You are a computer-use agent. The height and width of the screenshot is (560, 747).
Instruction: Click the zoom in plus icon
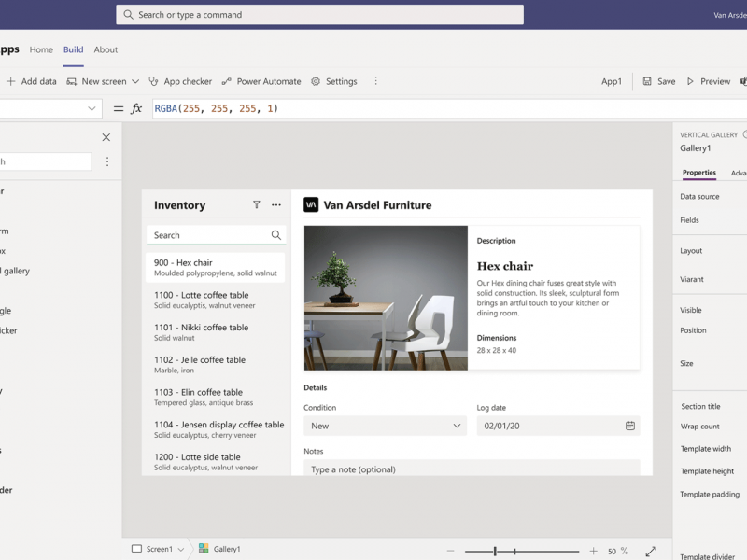tap(593, 551)
